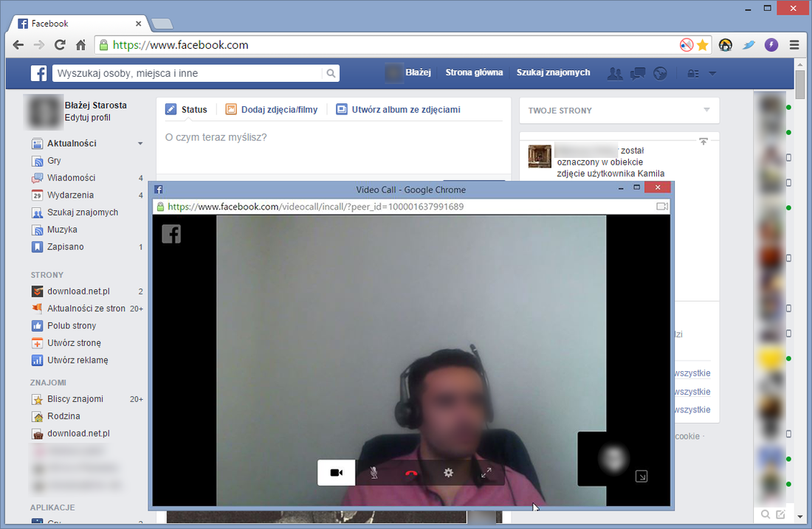This screenshot has width=812, height=529.
Task: Click the ticker collapse arrow icon
Action: (x=703, y=142)
